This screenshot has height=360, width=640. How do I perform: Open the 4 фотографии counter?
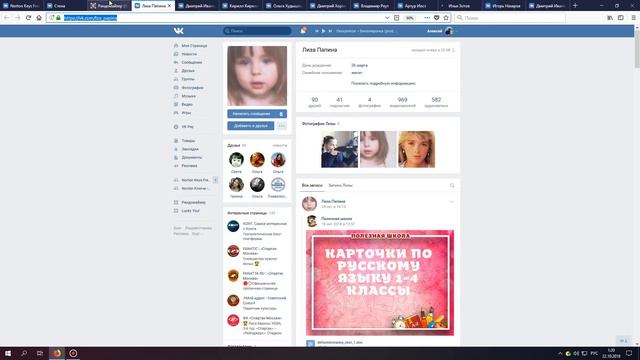[x=369, y=102]
